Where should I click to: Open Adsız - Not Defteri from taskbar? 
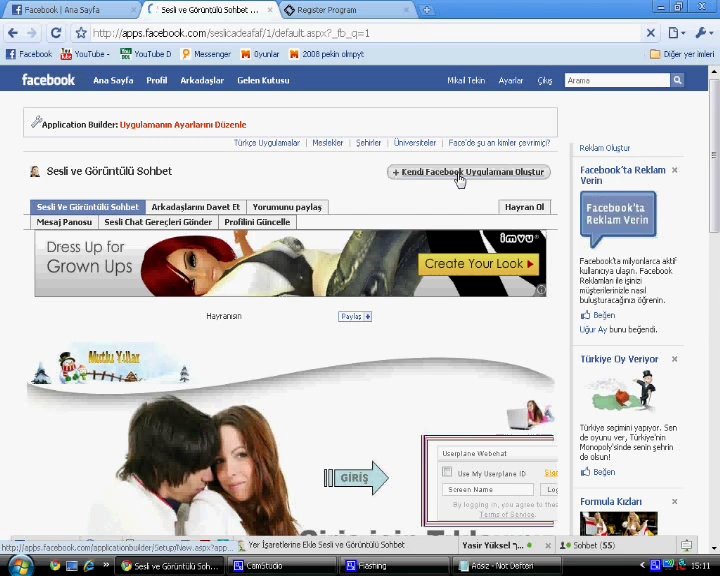[x=506, y=565]
